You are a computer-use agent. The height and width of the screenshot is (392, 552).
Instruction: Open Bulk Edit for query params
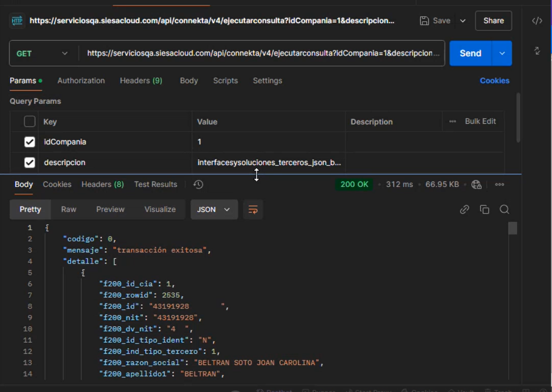(x=480, y=121)
